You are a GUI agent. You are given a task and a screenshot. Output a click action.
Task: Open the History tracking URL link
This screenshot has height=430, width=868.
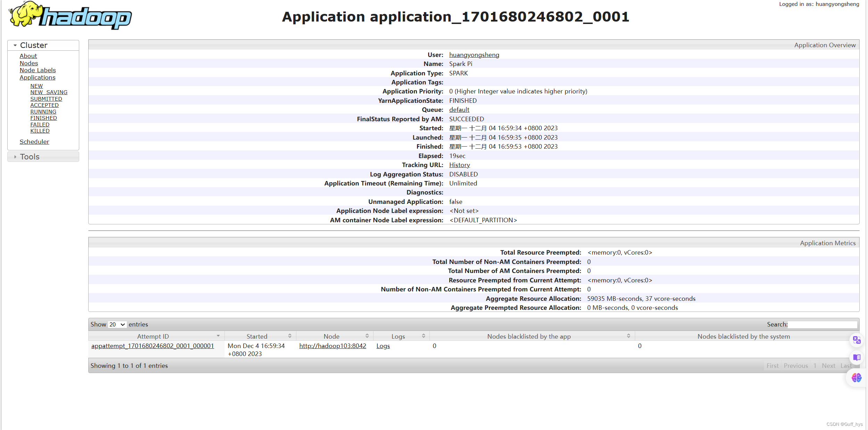(x=459, y=165)
